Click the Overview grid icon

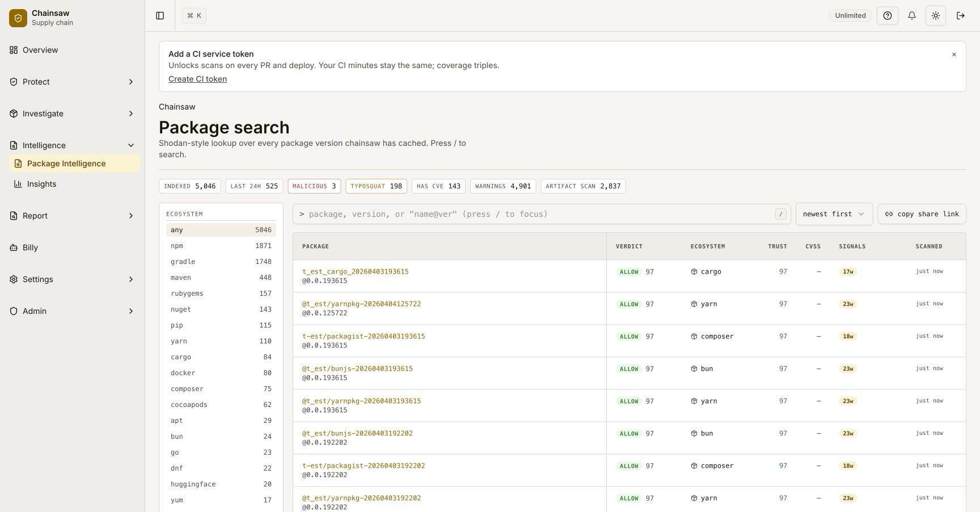coord(14,50)
